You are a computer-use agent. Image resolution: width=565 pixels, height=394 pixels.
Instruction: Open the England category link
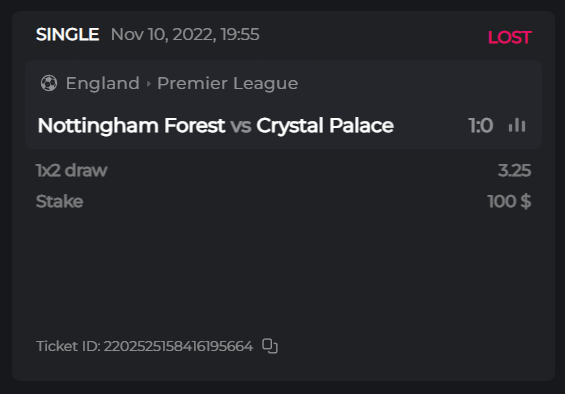(x=103, y=83)
